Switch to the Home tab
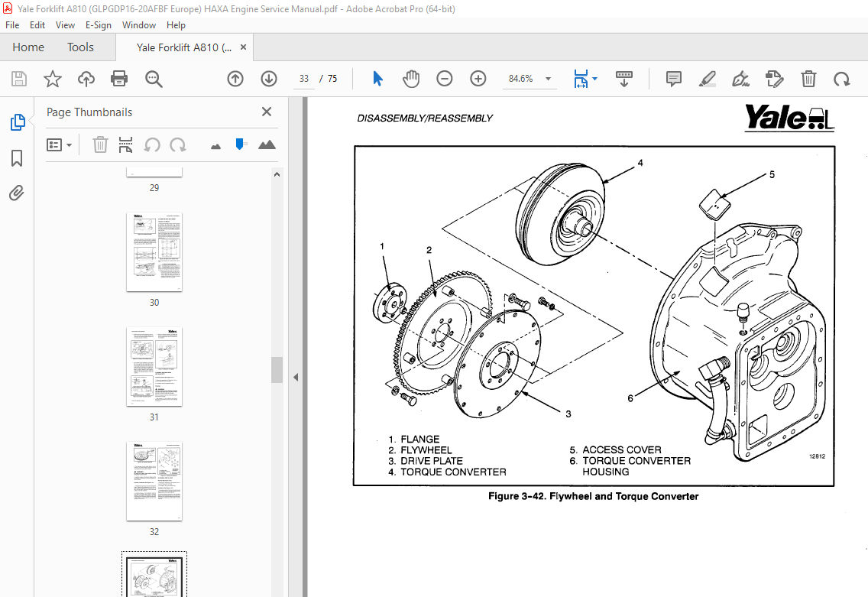Viewport: 868px width, 597px height. coord(28,47)
